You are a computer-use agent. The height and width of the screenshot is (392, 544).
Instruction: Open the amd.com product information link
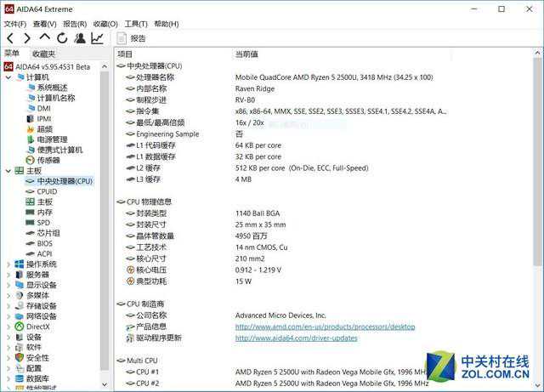tap(325, 327)
